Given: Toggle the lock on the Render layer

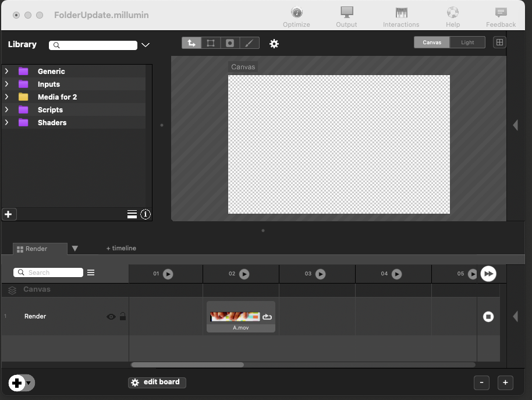Looking at the screenshot, I should (123, 317).
